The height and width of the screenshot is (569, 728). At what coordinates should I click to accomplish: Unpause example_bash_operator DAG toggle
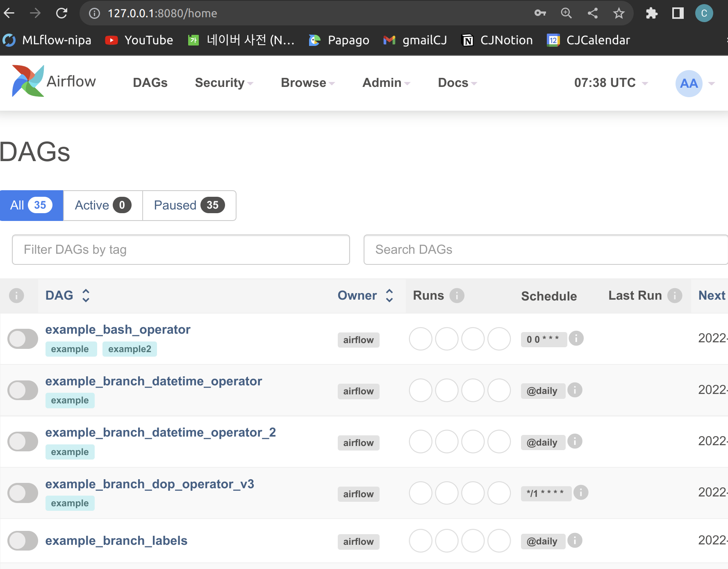click(x=23, y=339)
